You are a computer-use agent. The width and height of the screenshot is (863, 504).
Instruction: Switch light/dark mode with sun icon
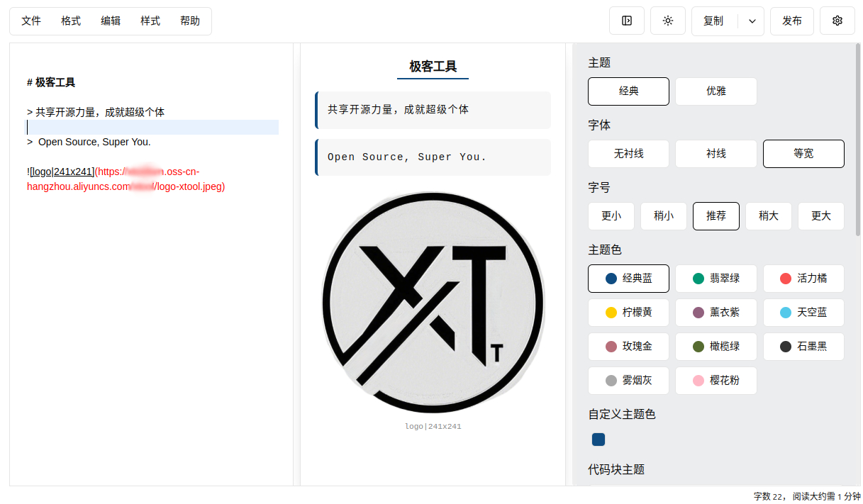[x=668, y=21]
